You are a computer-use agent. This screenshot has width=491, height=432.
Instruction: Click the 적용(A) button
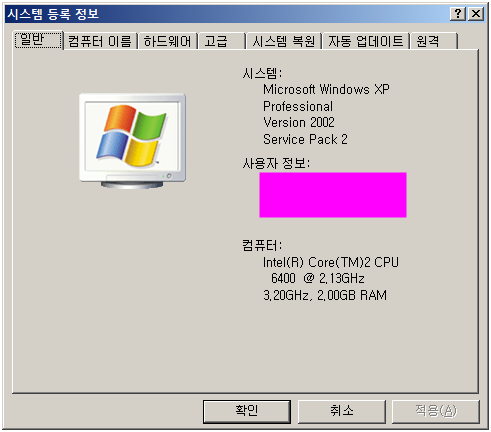[x=436, y=411]
